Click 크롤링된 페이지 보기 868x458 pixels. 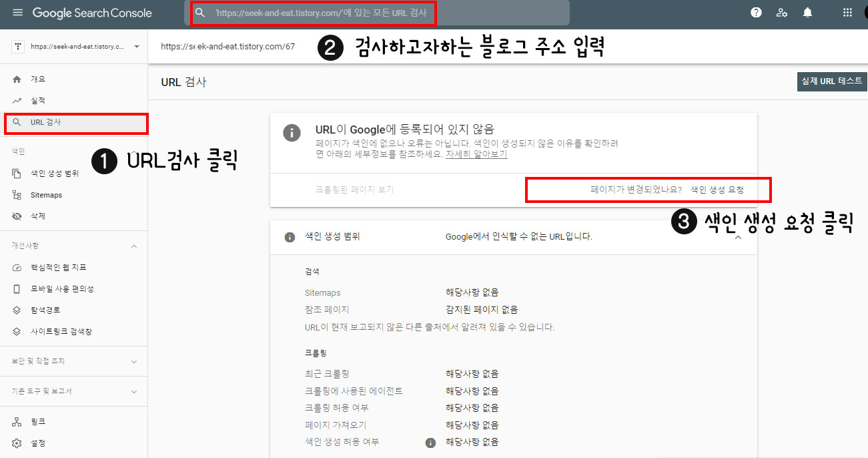[x=354, y=190]
